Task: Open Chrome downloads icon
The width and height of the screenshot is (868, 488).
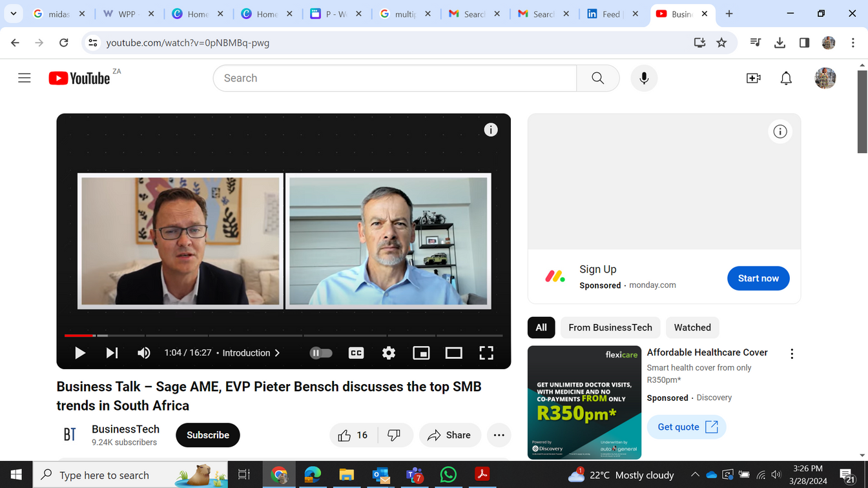Action: [780, 43]
